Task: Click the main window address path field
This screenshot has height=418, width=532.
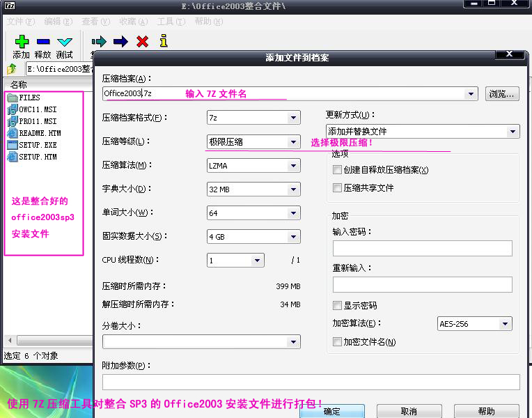Action: pos(59,69)
